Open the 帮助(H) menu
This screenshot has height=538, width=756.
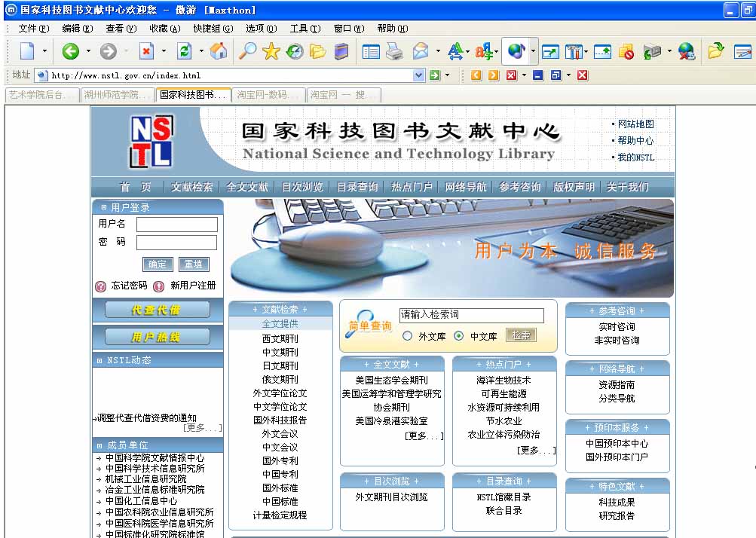click(393, 29)
